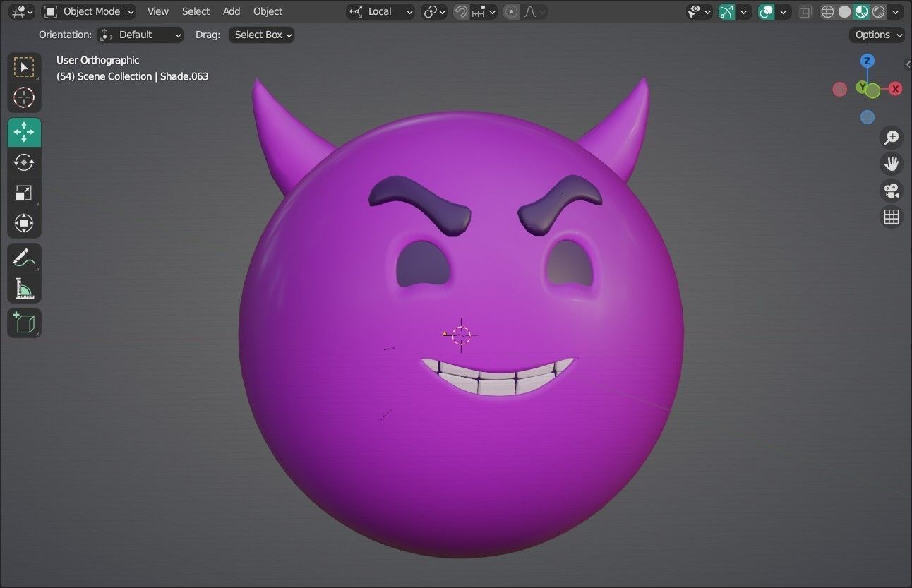Switch to Rendered viewport shading
Image resolution: width=912 pixels, height=588 pixels.
coord(878,11)
